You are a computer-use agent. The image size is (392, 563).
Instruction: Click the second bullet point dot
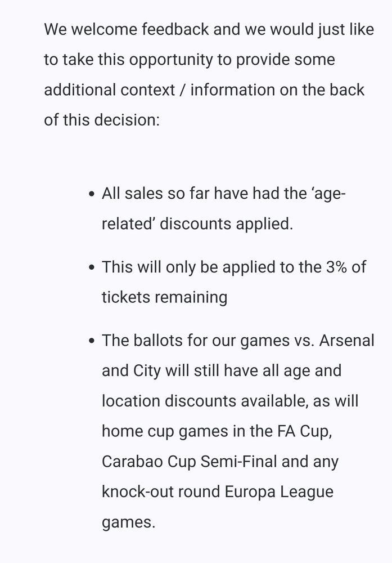pyautogui.click(x=92, y=267)
